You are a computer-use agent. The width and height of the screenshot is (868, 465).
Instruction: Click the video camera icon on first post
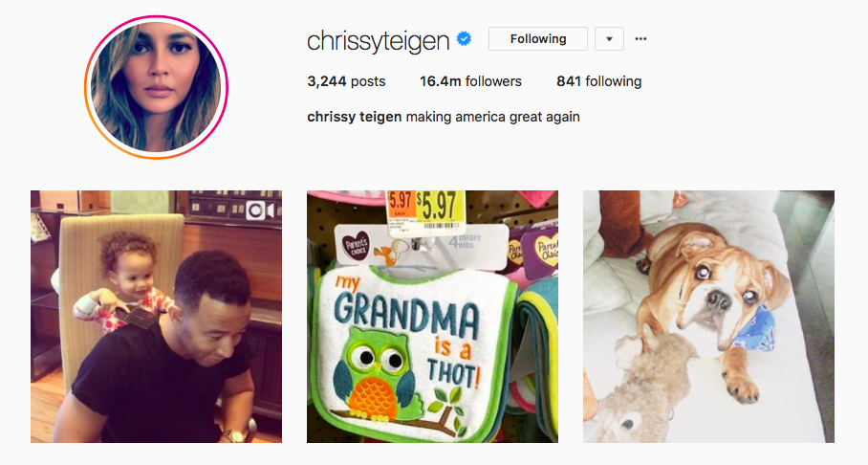pyautogui.click(x=260, y=210)
